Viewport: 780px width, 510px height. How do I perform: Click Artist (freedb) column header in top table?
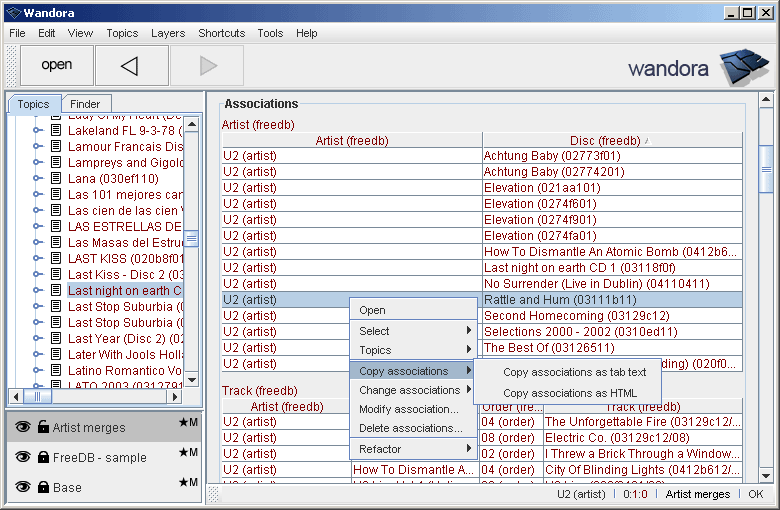352,141
